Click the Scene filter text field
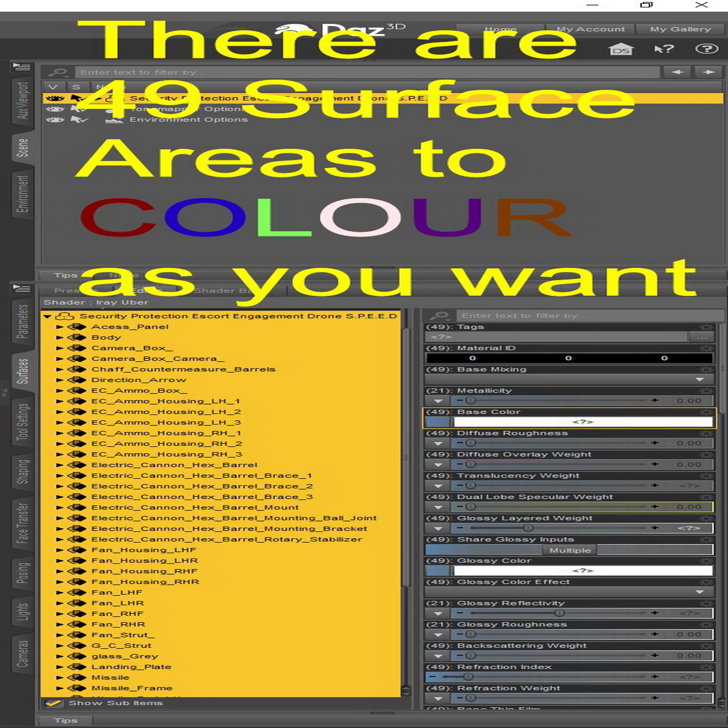Screen dimensions: 728x728 (x=368, y=72)
